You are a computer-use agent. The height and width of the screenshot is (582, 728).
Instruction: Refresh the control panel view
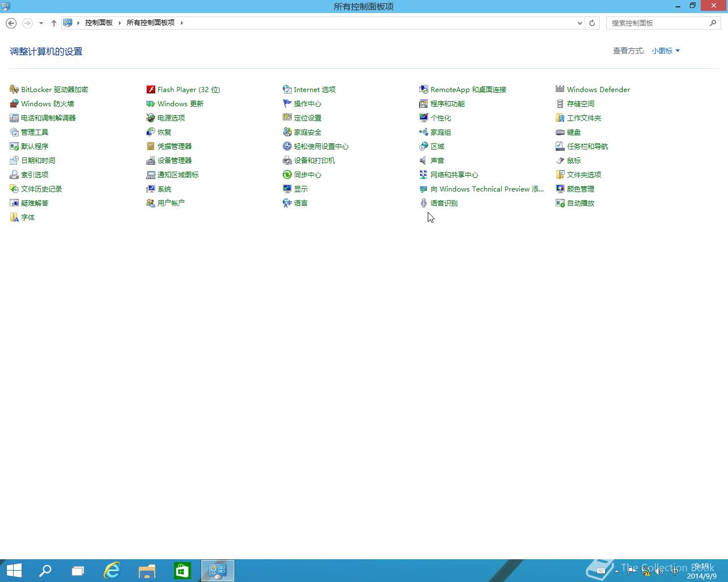click(592, 23)
